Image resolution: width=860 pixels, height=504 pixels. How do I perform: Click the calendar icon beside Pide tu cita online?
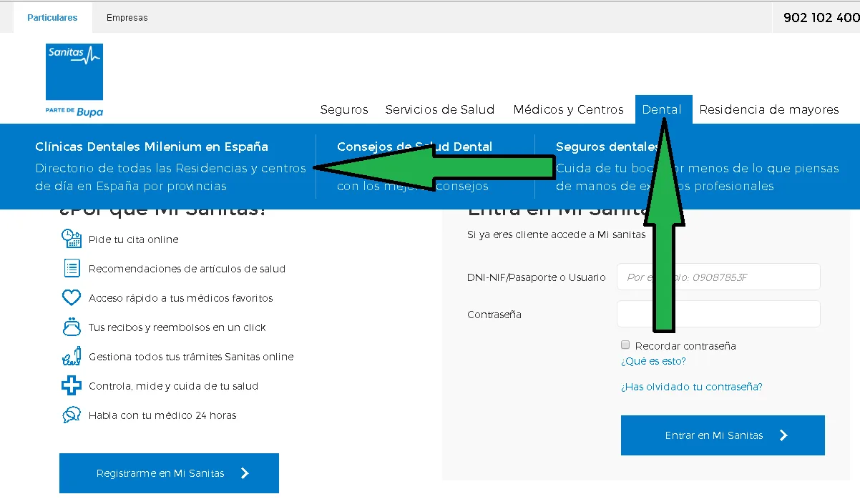coord(71,239)
